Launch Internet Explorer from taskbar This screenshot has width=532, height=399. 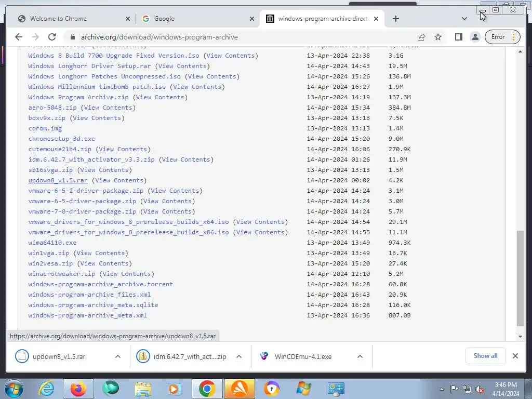(46, 389)
